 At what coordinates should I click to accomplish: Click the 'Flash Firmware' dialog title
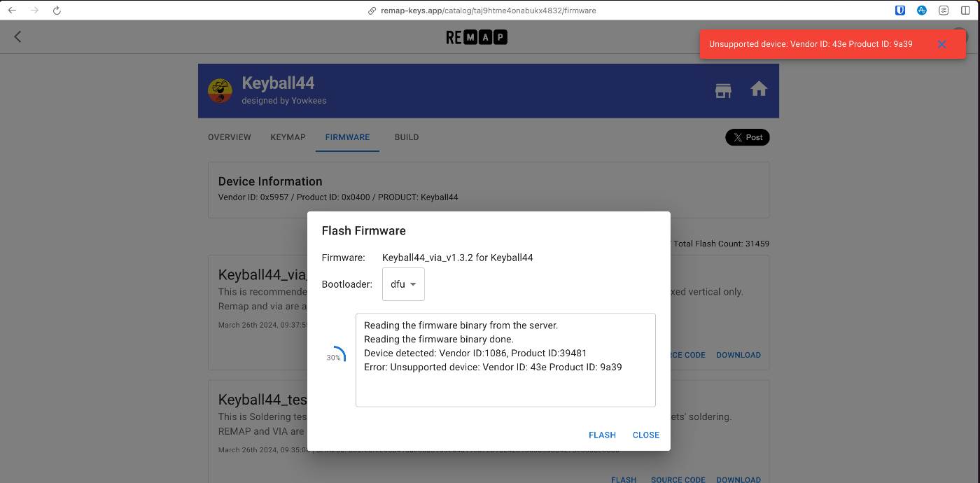(364, 230)
